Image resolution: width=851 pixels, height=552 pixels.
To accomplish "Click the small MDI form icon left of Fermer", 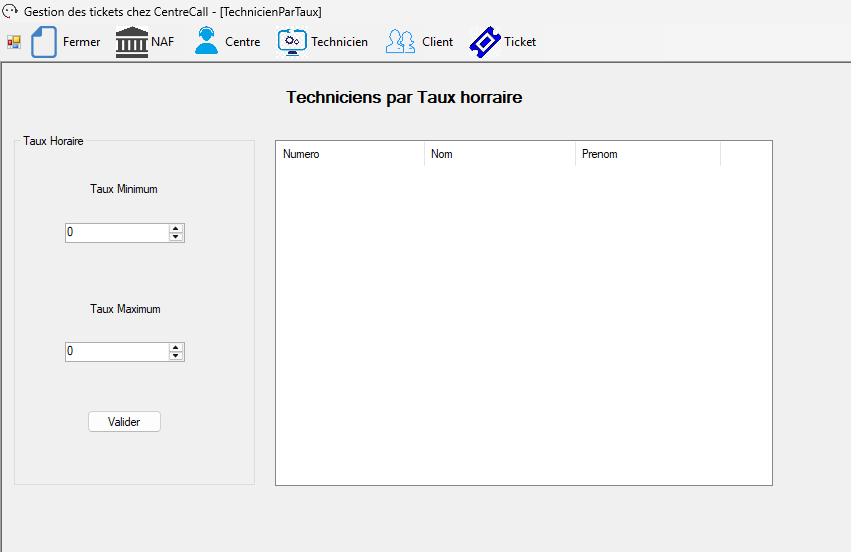I will click(14, 42).
